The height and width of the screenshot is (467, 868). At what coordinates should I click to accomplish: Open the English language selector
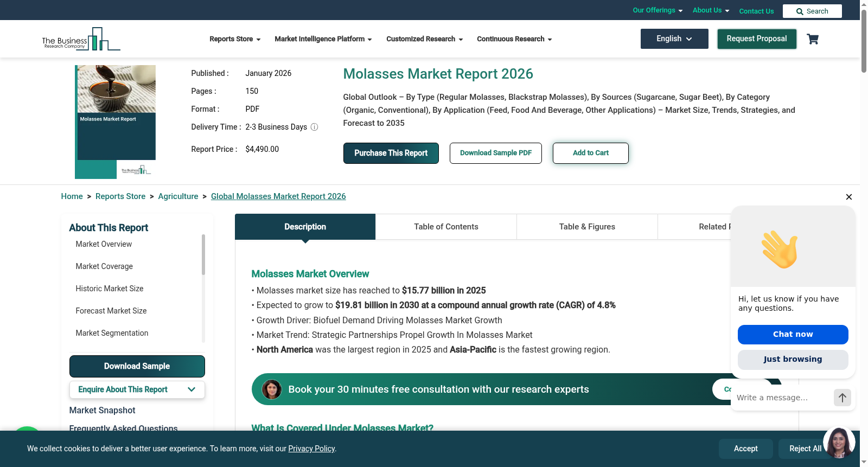pos(674,39)
